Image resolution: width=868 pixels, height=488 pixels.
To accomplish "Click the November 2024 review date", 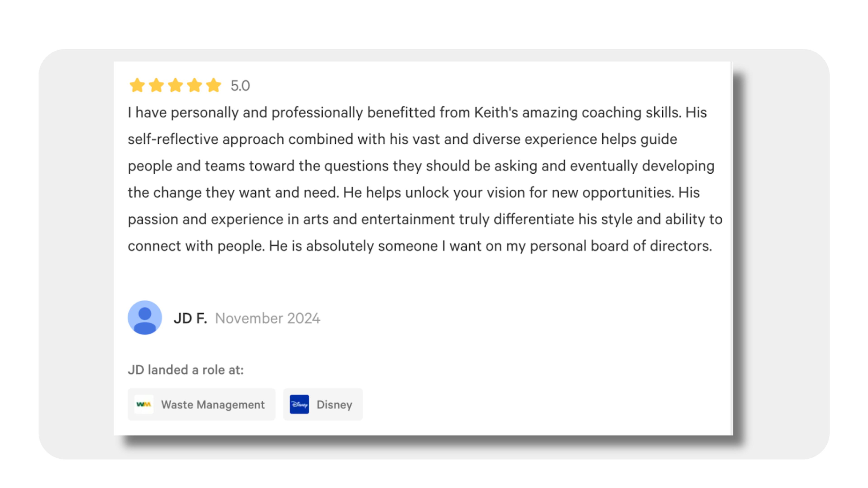I will 268,318.
